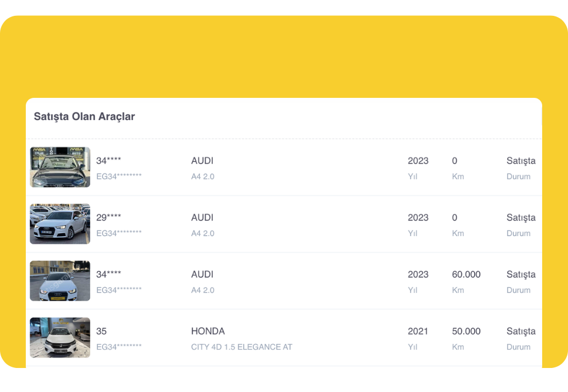Click the plate number 35

click(x=101, y=331)
